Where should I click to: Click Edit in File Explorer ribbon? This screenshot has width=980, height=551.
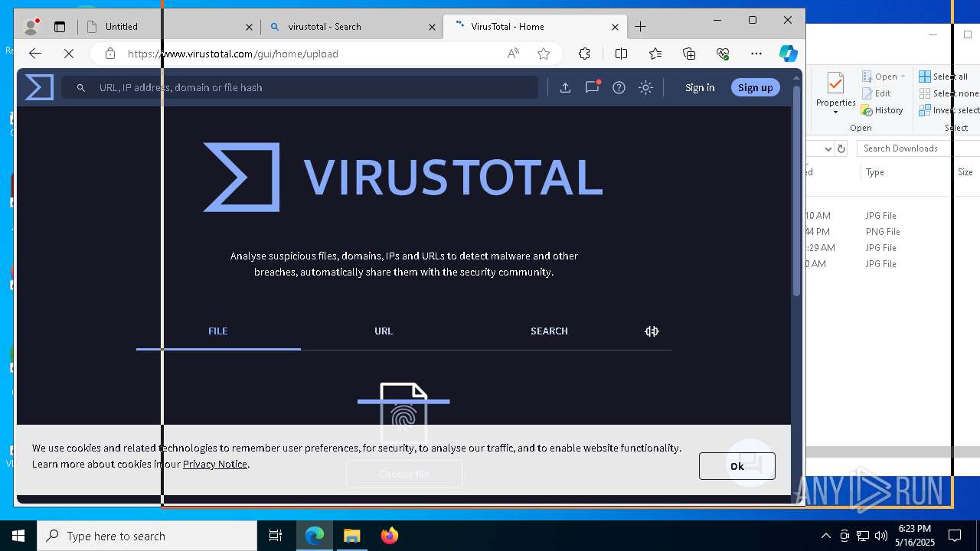[x=877, y=93]
